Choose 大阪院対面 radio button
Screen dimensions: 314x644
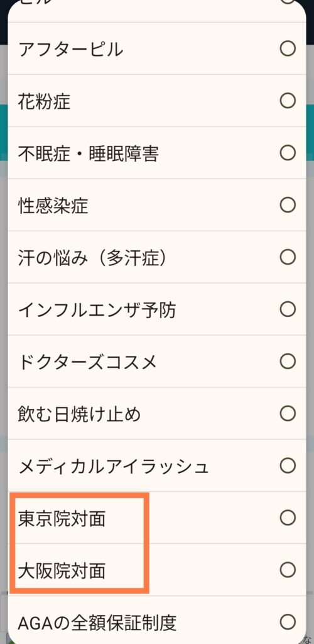(288, 570)
